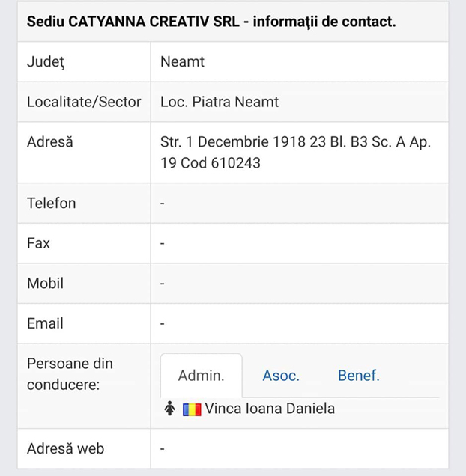
Task: Click the name Vinca Ioana Daniela
Action: point(270,409)
